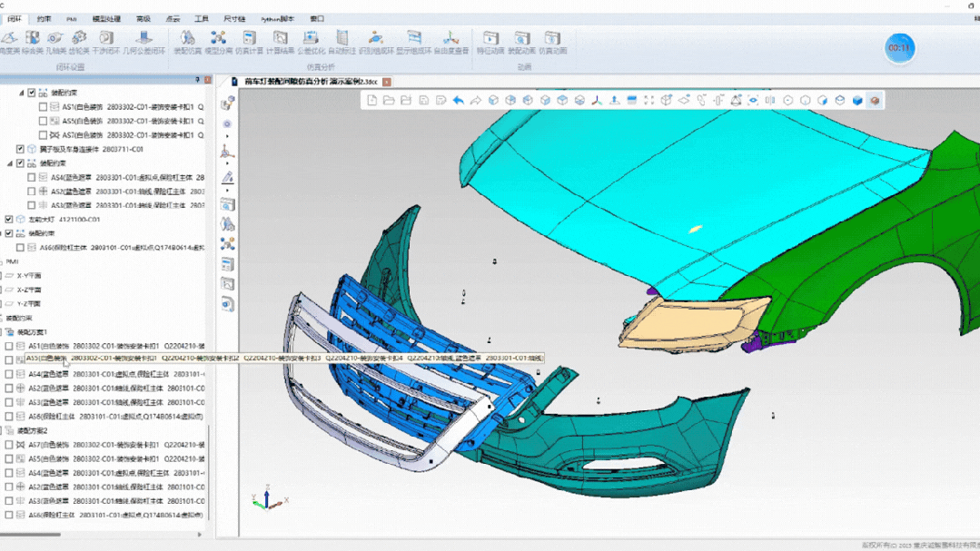Screen dimensions: 980x551
Task: Click the 00:11 blue timer badge
Action: [x=899, y=48]
